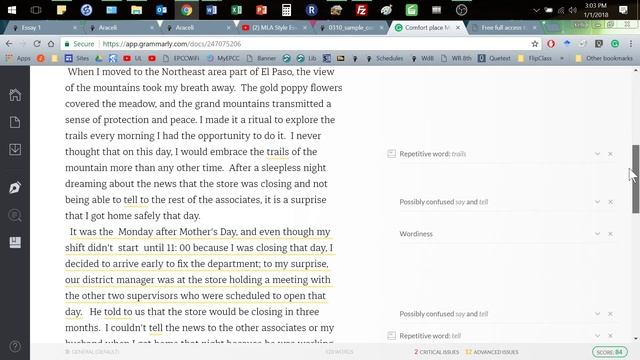Show the 2 critical issues
640x360 pixels.
pyautogui.click(x=436, y=352)
